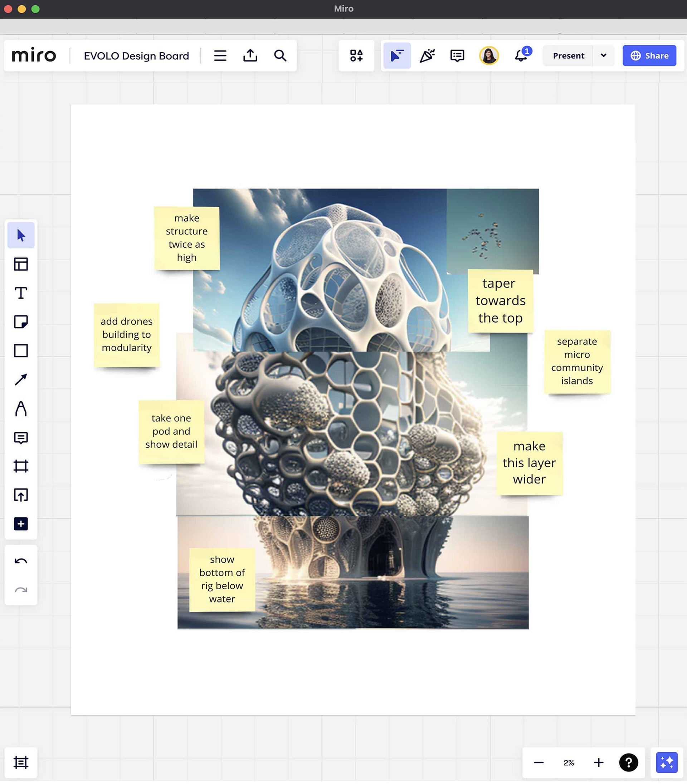Open the plus more apps expander in sidebar
This screenshot has width=687, height=784.
(x=21, y=524)
